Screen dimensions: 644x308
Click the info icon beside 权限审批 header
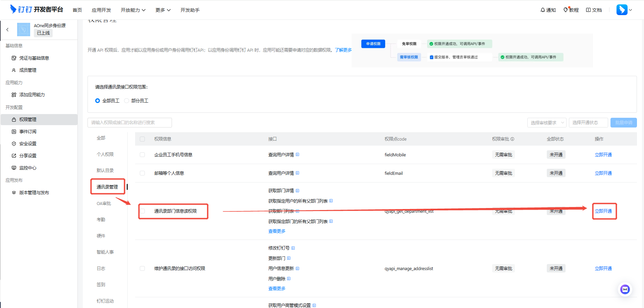[512, 139]
